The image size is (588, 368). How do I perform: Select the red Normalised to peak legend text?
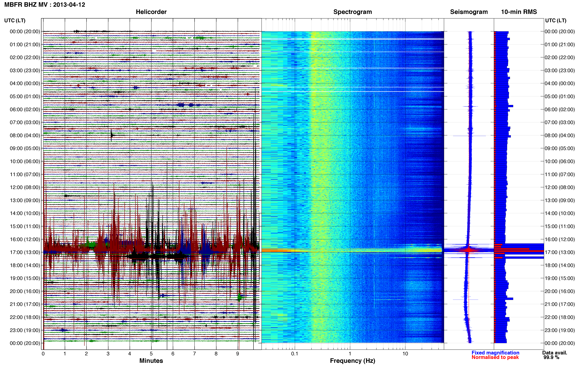[495, 357]
